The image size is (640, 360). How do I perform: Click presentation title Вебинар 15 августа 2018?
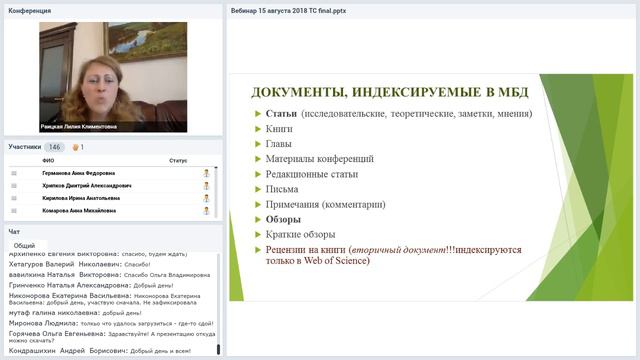point(288,11)
